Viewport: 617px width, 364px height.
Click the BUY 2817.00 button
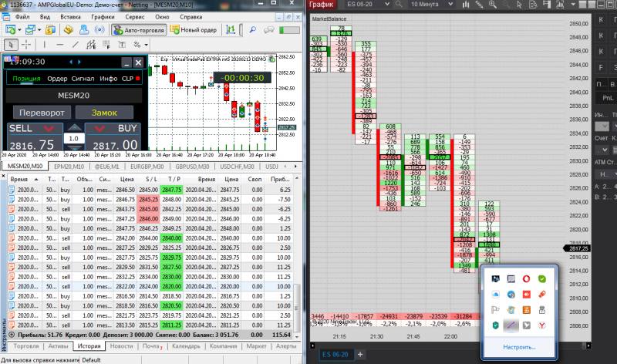(113, 137)
